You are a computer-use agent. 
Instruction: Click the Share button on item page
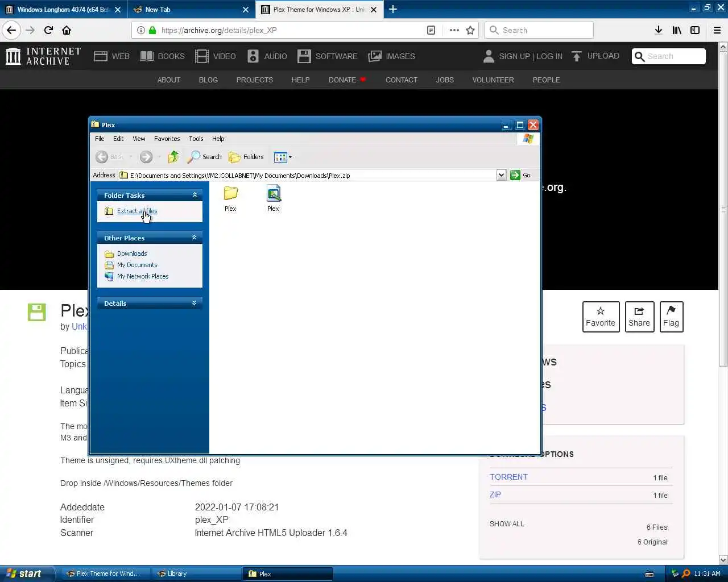[x=639, y=317]
